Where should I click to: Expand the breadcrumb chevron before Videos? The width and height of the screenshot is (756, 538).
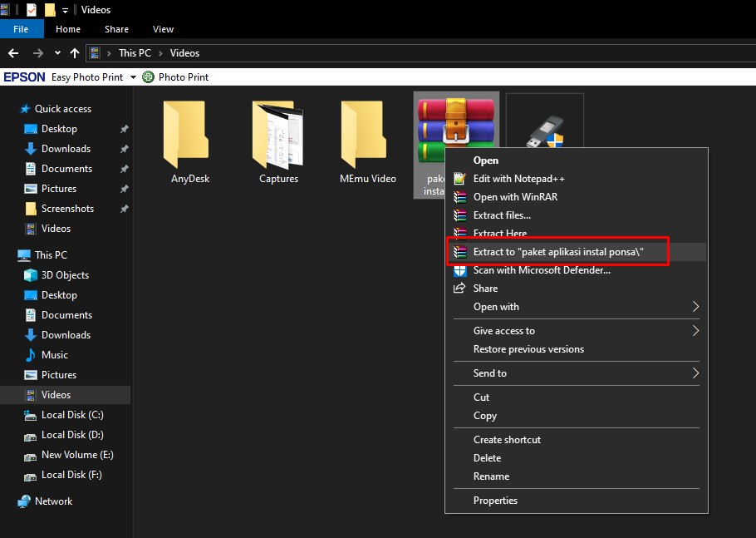pos(160,53)
